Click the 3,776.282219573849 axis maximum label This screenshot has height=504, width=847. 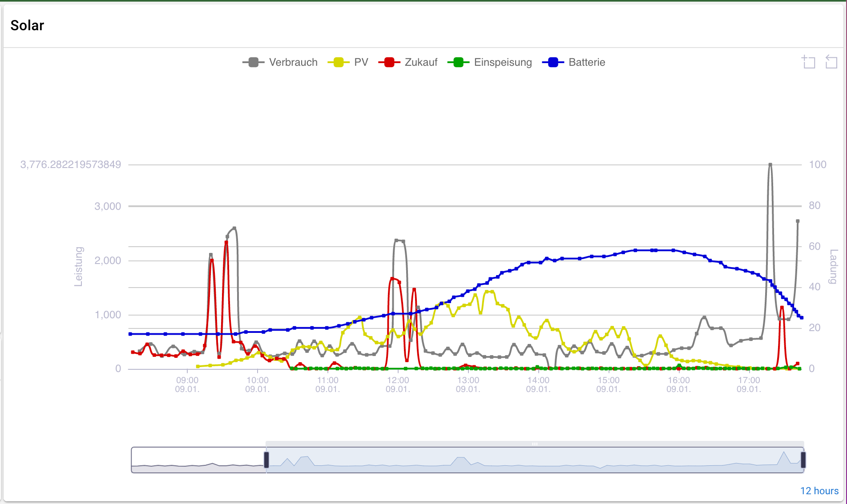[71, 164]
